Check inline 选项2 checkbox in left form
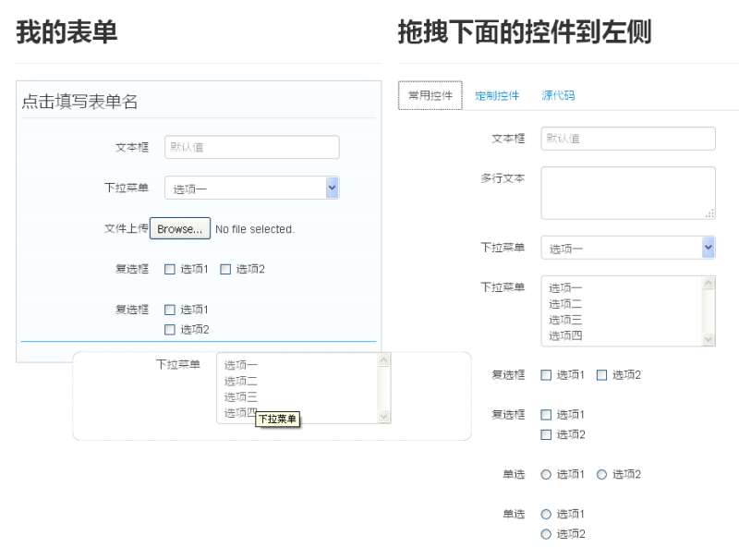739x560 pixels. coord(225,270)
